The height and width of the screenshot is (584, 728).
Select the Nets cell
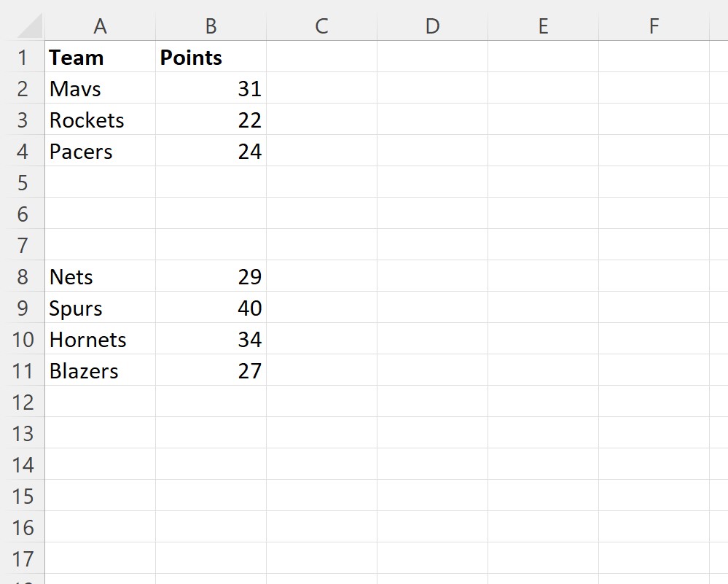coord(100,276)
